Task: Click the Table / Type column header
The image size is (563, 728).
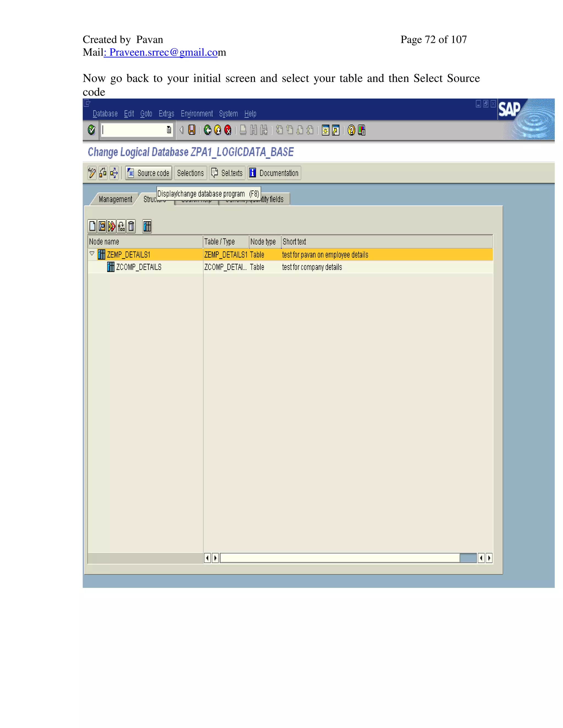Action: 226,242
